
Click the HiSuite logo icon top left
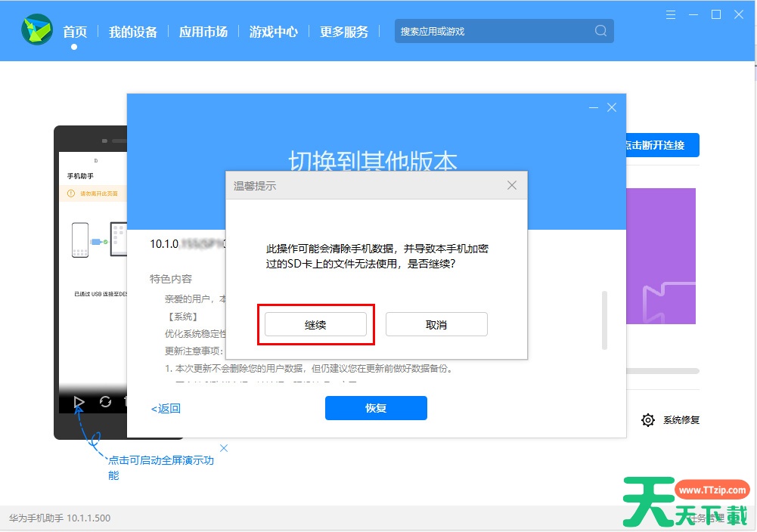point(36,30)
